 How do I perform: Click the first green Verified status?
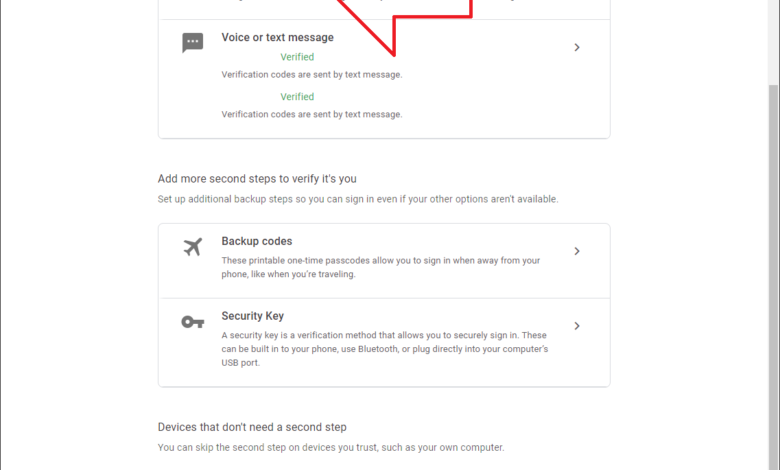point(297,58)
